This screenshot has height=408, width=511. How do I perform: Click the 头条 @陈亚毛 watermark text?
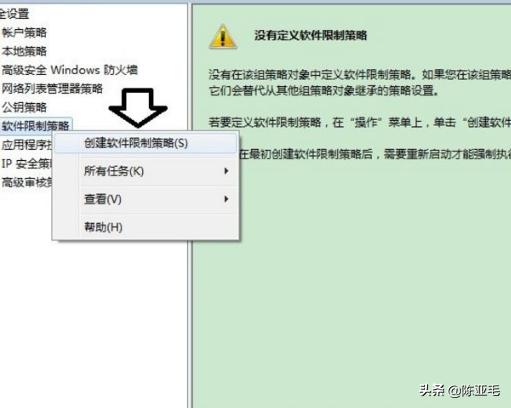coord(460,391)
